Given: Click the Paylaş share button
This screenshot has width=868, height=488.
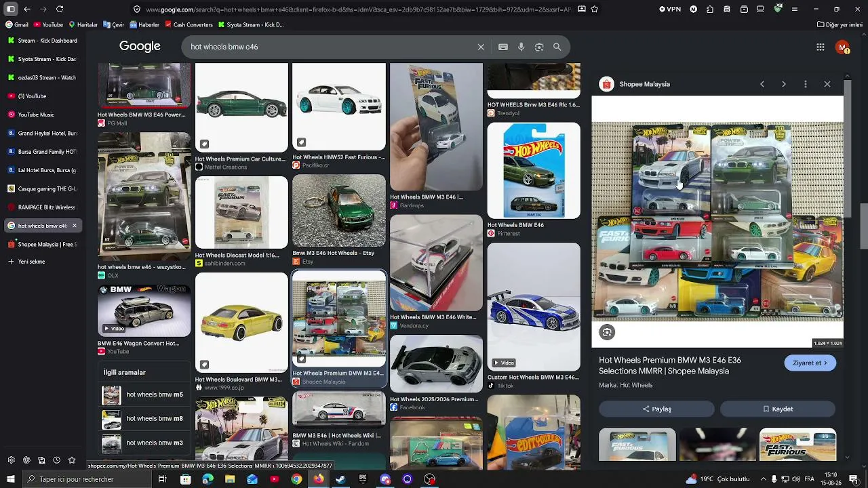Looking at the screenshot, I should tap(656, 409).
